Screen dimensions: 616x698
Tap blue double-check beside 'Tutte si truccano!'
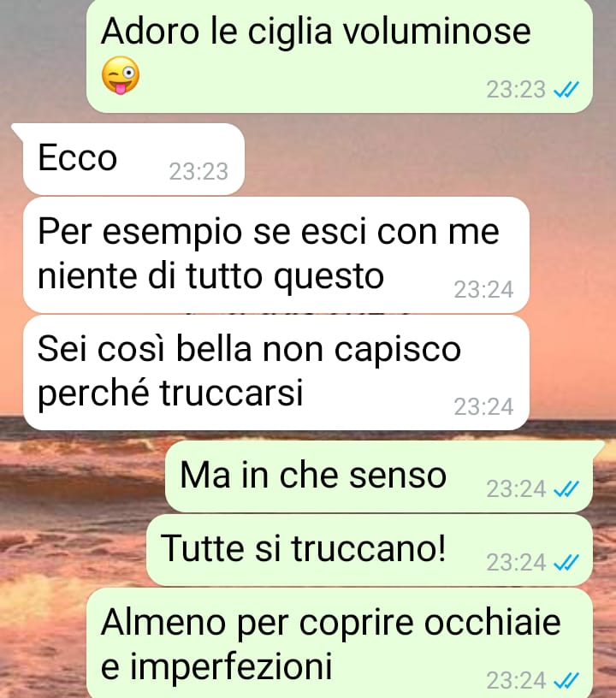tap(566, 562)
